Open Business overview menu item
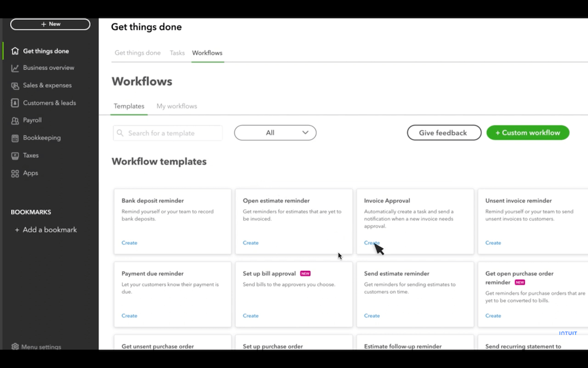Screen dimensions: 588x368 click(49, 68)
